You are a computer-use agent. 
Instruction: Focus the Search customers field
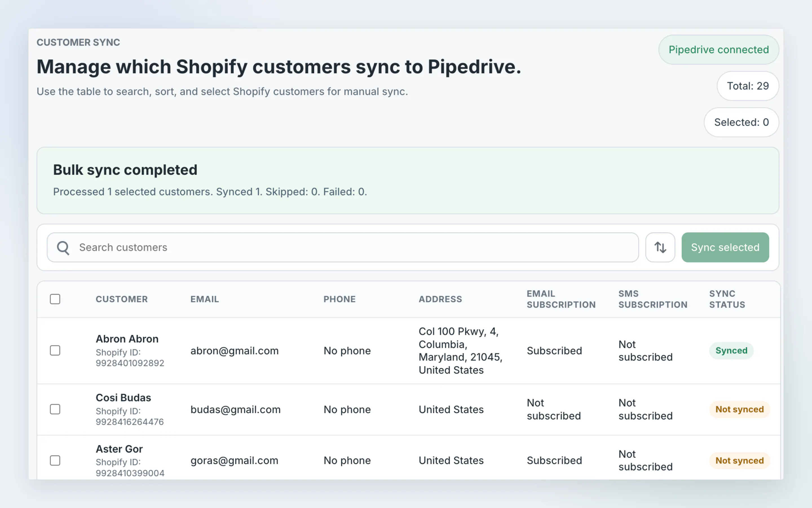coord(343,247)
